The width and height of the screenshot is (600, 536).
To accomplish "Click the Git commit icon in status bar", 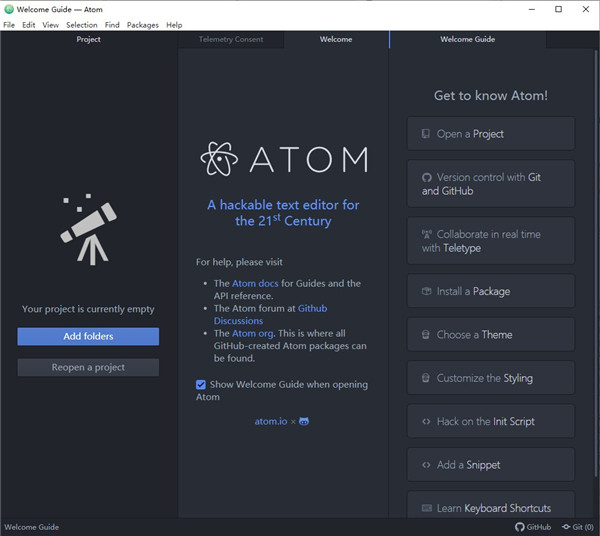I will [x=566, y=527].
